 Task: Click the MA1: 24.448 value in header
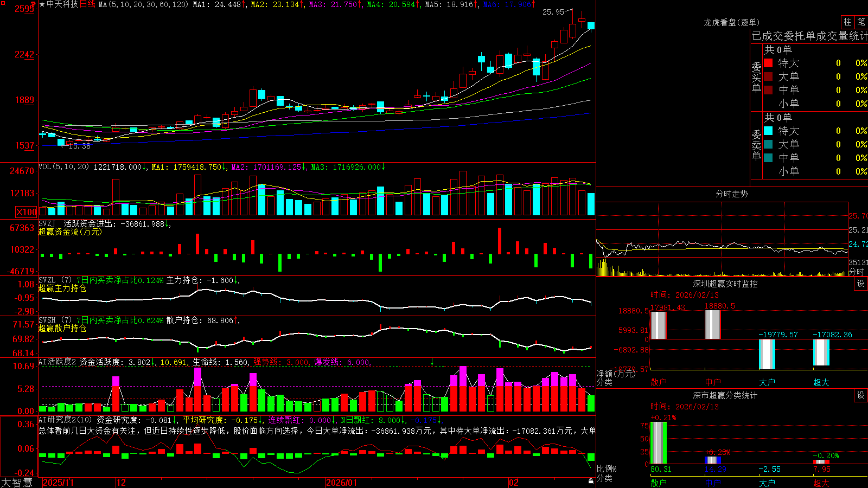[x=220, y=4]
